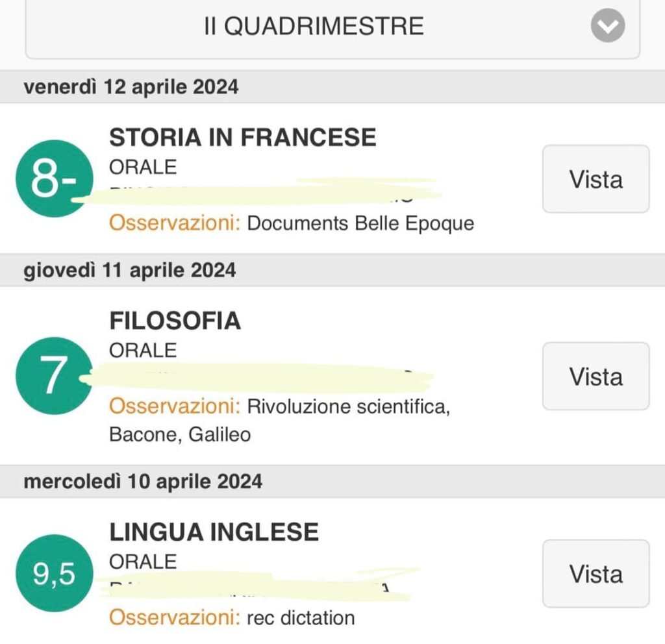Viewport: 665px width, 644px height.
Task: Tap the 8- grade circle badge
Action: (55, 179)
